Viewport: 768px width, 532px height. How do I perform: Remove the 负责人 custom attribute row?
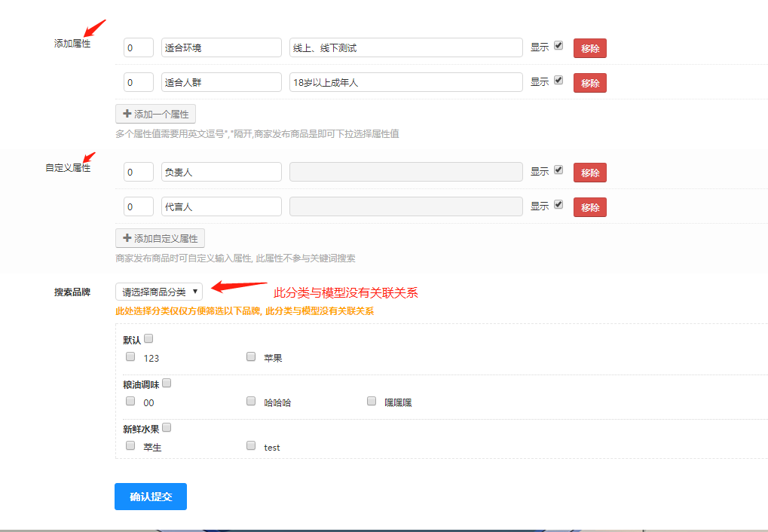pyautogui.click(x=589, y=173)
